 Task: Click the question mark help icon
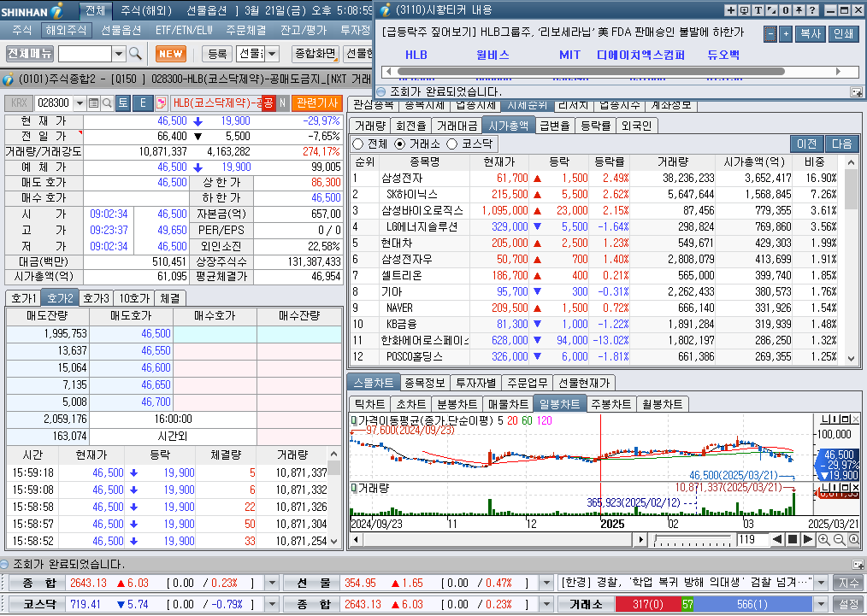[x=812, y=10]
